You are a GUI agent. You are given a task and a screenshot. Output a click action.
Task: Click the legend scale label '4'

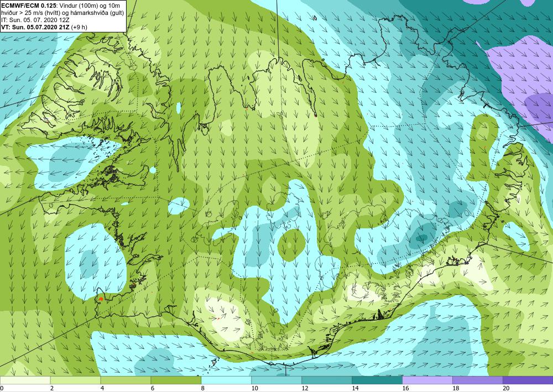click(x=102, y=388)
